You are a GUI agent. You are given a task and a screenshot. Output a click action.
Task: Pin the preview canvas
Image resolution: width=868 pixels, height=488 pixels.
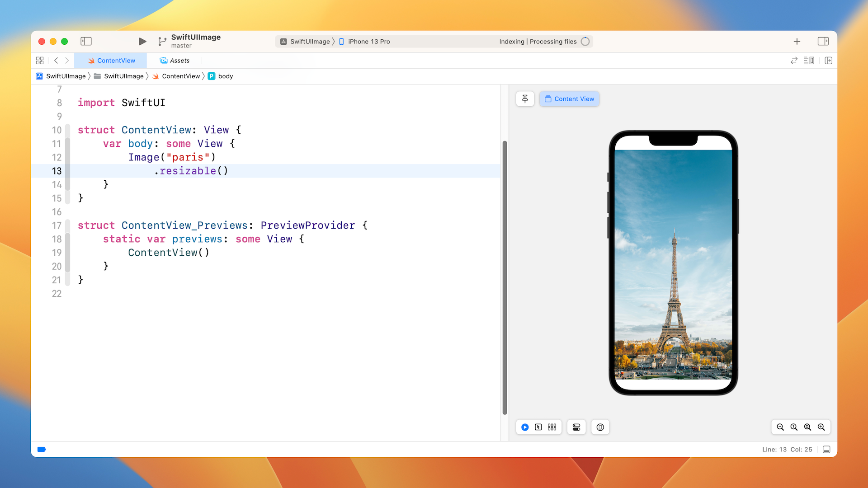click(x=525, y=99)
